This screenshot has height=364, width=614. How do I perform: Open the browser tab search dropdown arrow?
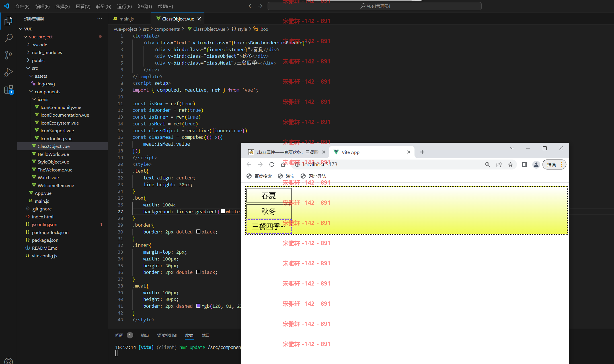(x=512, y=148)
